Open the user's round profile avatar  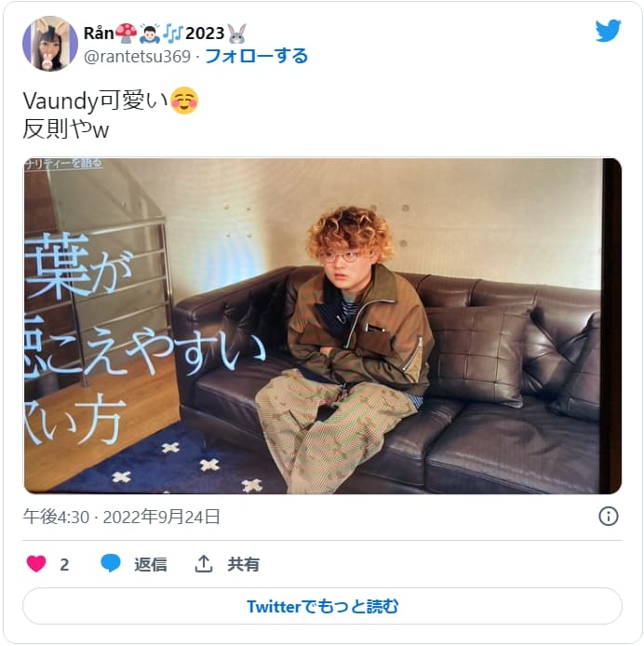(50, 44)
